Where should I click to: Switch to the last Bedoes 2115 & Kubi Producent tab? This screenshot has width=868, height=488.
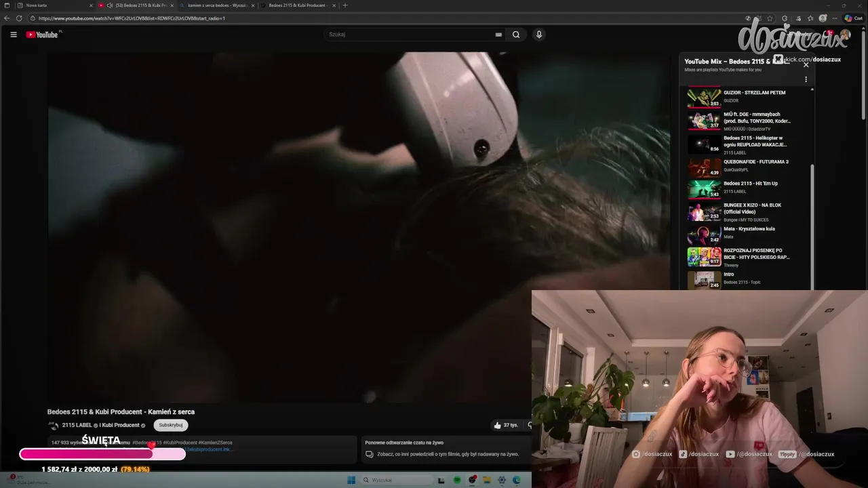tap(297, 5)
